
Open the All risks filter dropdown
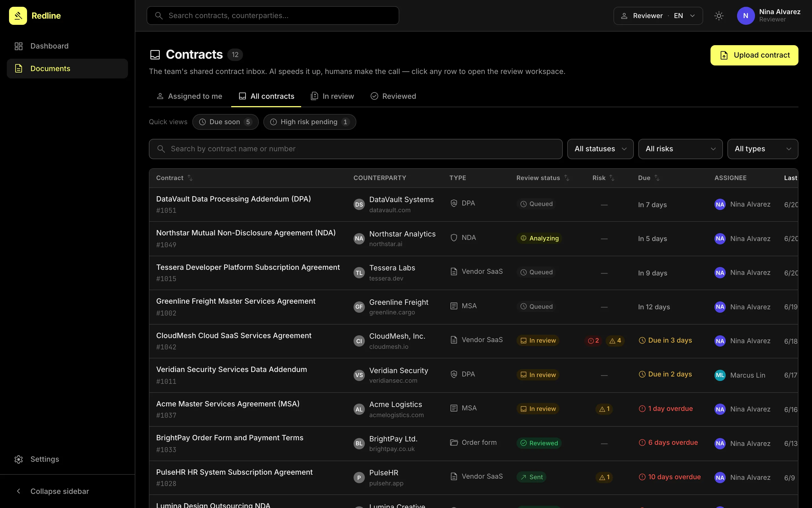(680, 149)
